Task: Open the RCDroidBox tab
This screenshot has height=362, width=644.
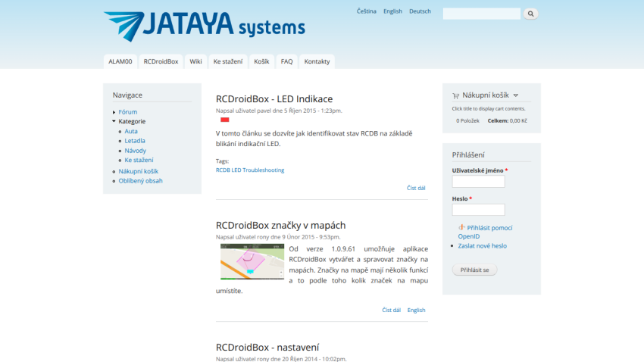Action: pyautogui.click(x=161, y=61)
